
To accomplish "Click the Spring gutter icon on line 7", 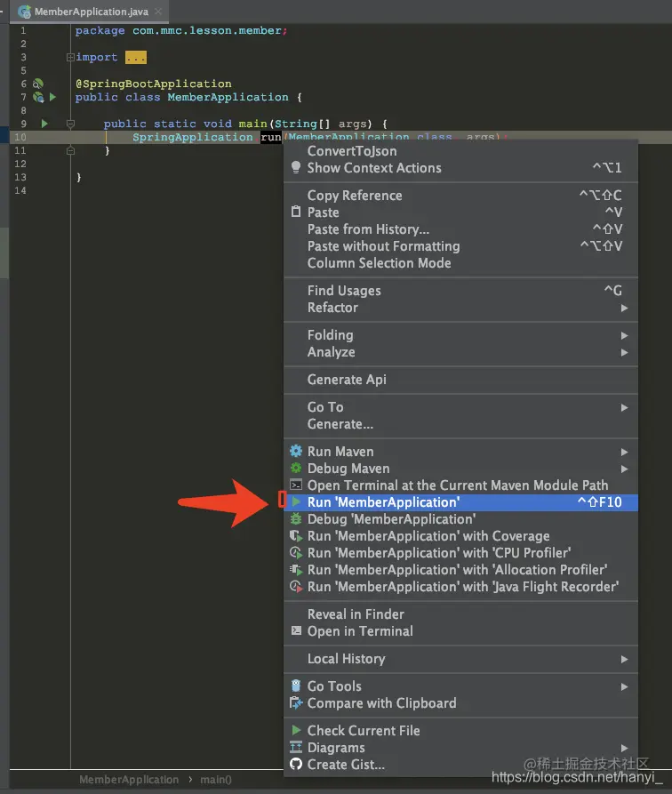I will pyautogui.click(x=38, y=97).
